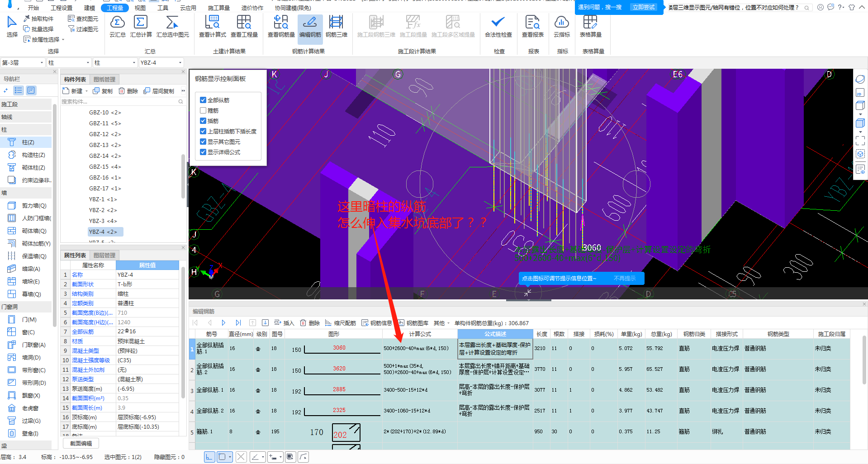The height and width of the screenshot is (464, 868).
Task: Expand 新建 dropdown arrow in component list
Action: click(x=86, y=91)
